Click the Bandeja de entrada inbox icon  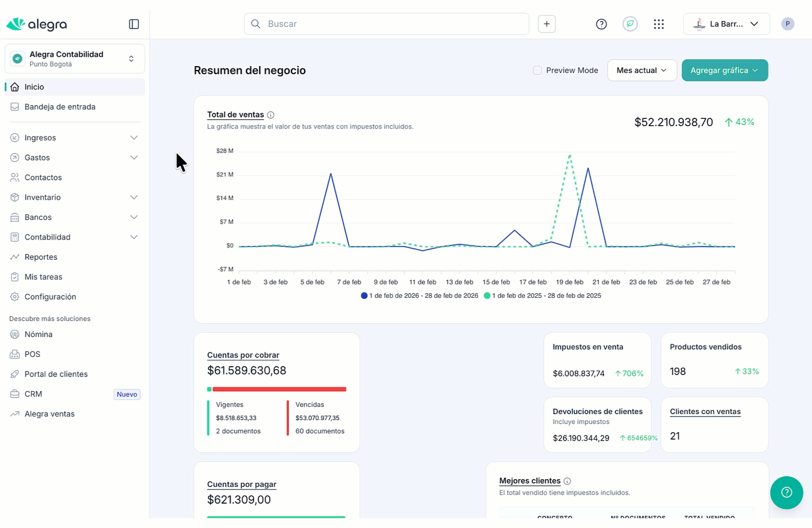tap(15, 107)
